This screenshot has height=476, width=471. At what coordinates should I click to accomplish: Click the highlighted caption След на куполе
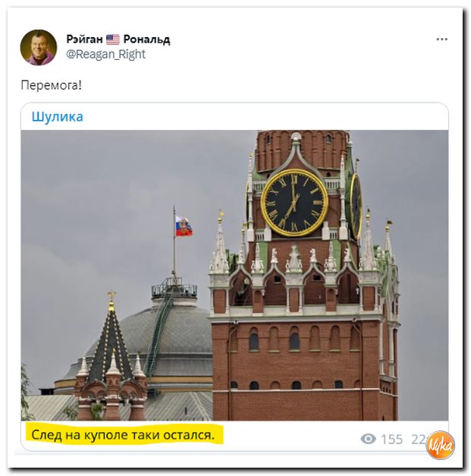tap(123, 435)
